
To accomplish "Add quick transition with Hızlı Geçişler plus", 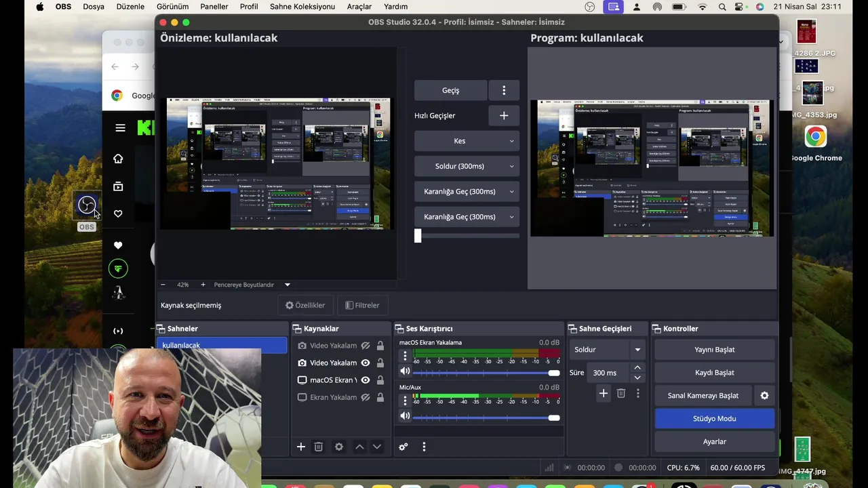I will coord(504,116).
